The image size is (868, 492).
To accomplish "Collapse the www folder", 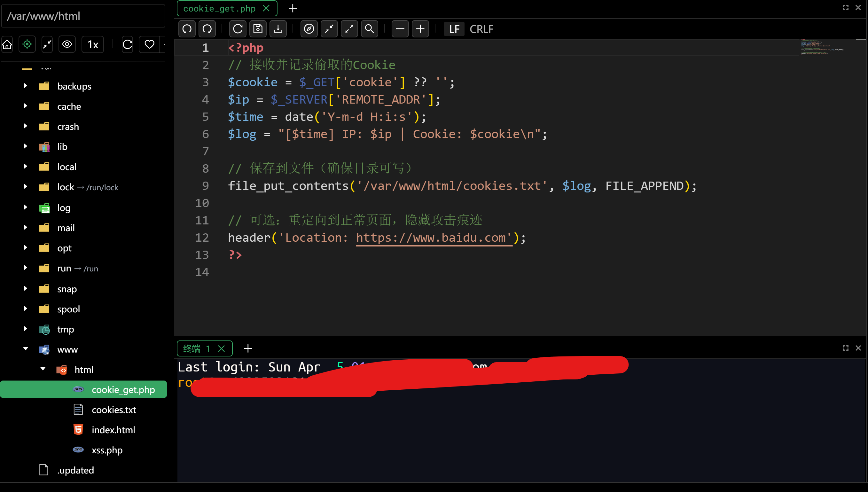I will pos(26,349).
